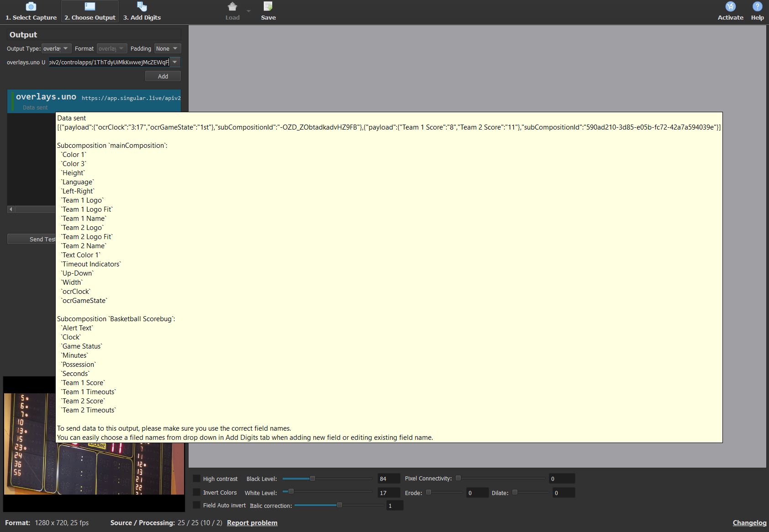Click the Save icon
Screen dimensions: 769x532
coord(268,7)
